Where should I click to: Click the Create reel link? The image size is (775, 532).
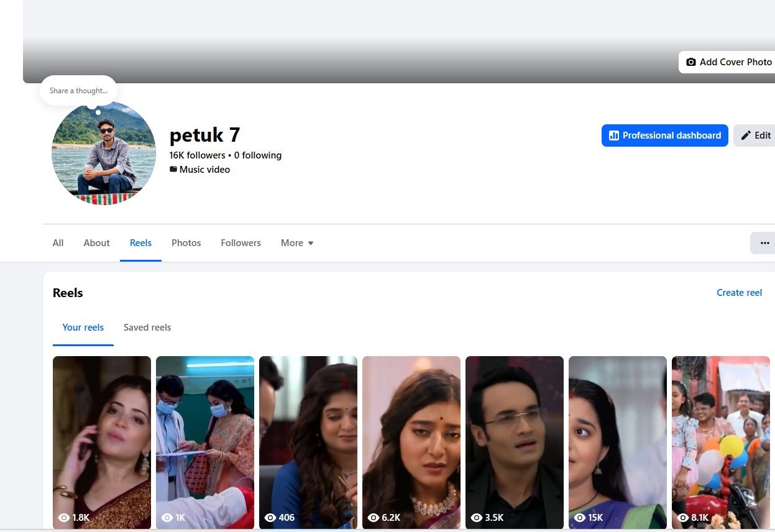(739, 293)
